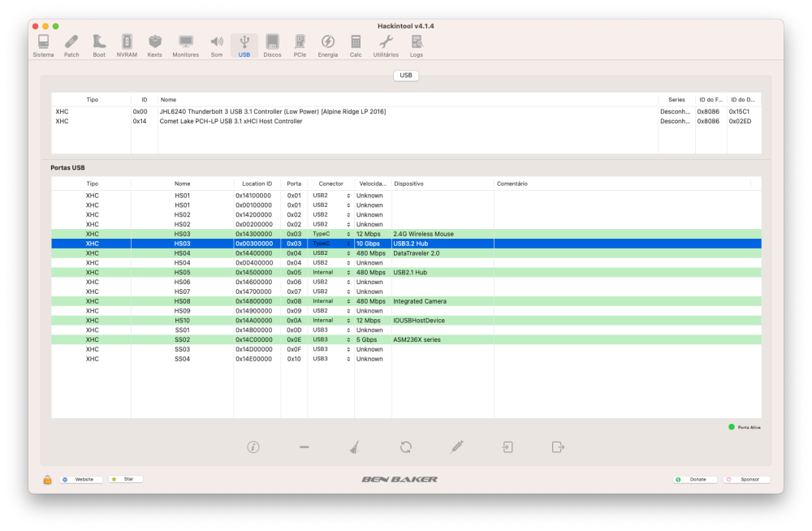The width and height of the screenshot is (812, 531).
Task: Click the syringe inject icon
Action: click(456, 447)
